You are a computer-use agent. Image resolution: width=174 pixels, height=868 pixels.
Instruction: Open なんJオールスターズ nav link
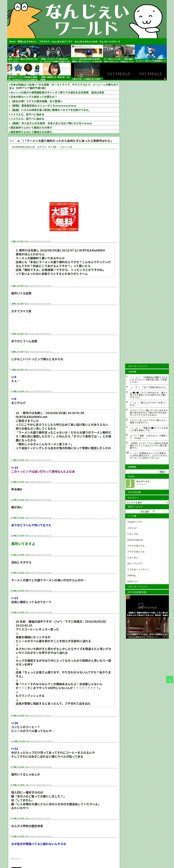pos(109,41)
